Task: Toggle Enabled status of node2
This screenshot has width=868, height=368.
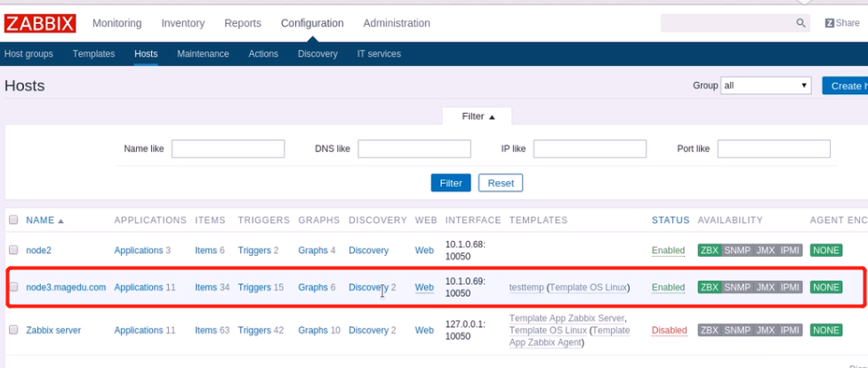Action: tap(668, 250)
